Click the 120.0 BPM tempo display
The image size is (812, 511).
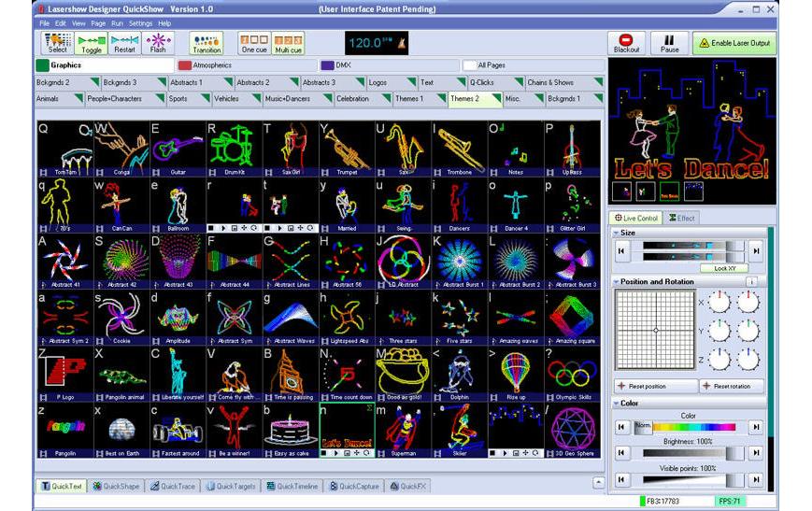tap(377, 43)
